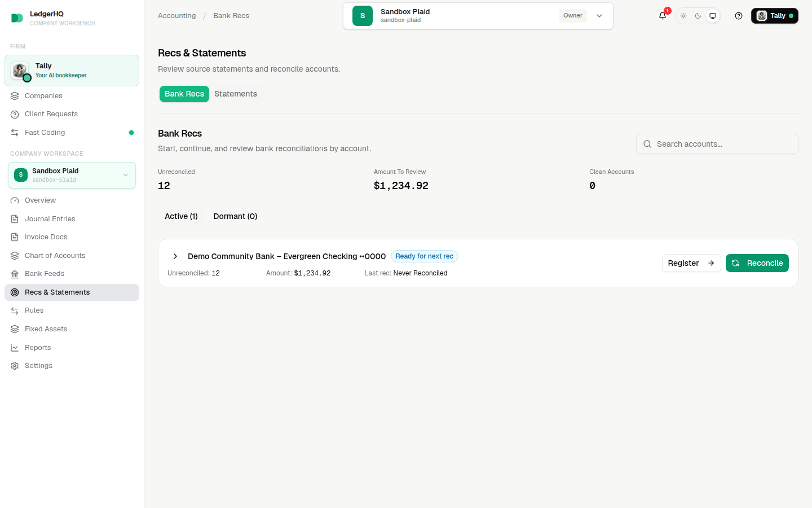Click the Companies icon in the sidebar
Viewport: 812px width, 508px height.
tap(15, 96)
